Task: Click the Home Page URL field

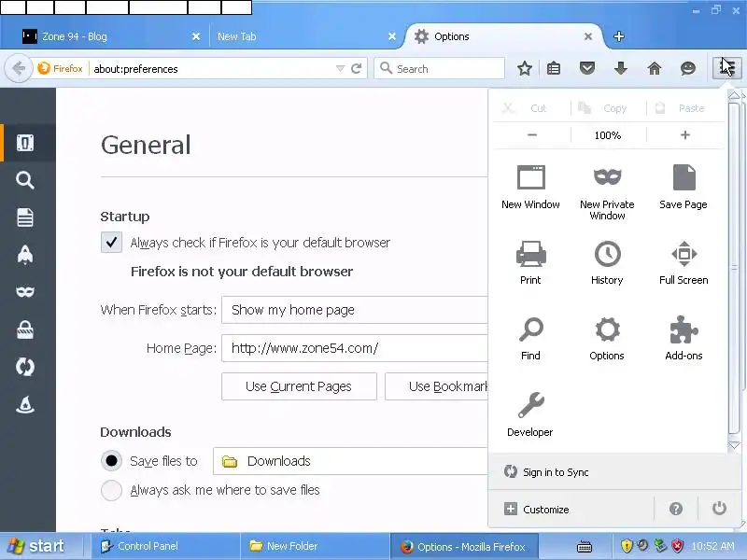Action: [355, 348]
